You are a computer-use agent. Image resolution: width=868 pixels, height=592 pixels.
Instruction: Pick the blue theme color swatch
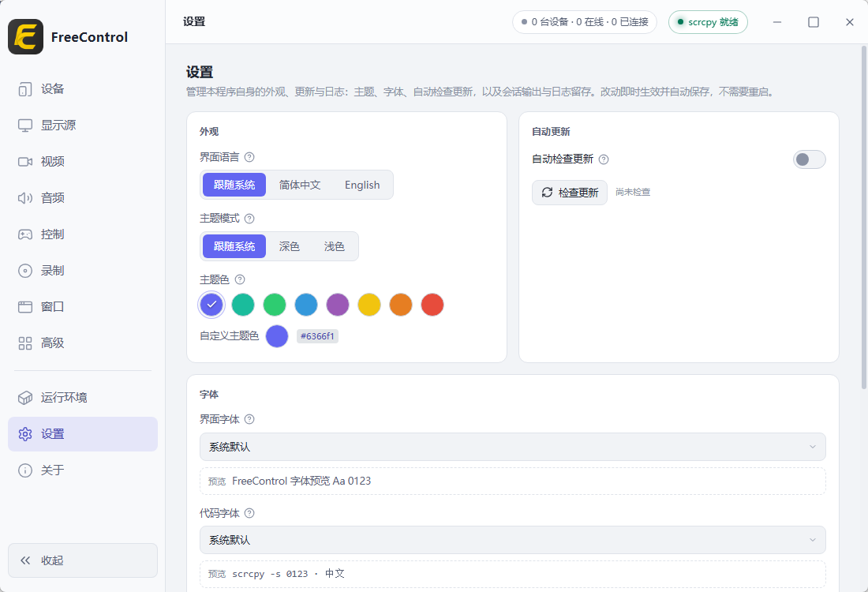(x=306, y=305)
